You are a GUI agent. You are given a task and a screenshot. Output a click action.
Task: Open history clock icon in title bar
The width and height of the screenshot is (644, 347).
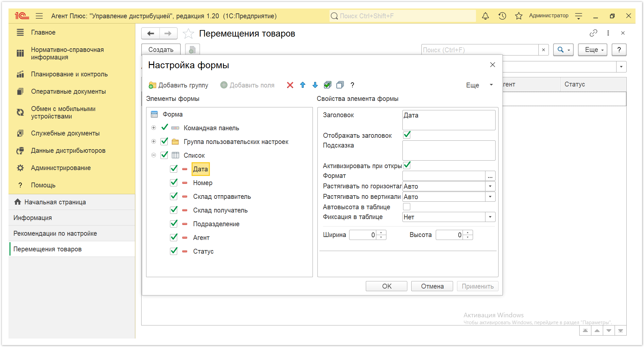coord(502,16)
